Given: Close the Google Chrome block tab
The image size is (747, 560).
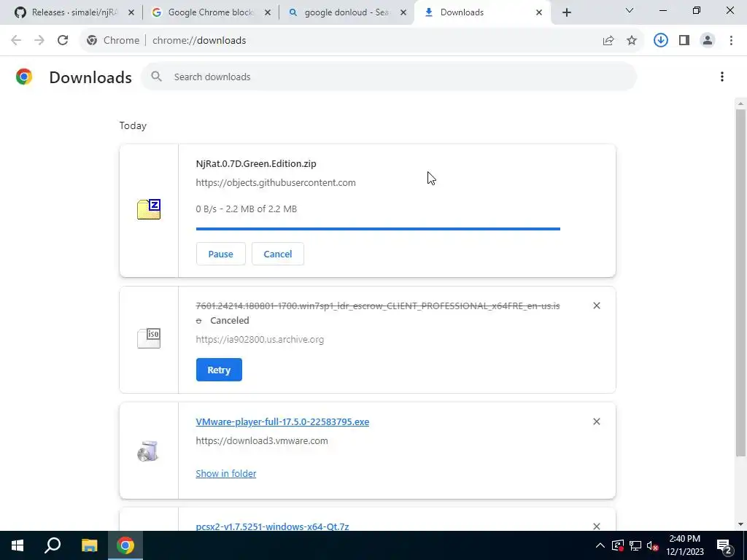Looking at the screenshot, I should (268, 12).
